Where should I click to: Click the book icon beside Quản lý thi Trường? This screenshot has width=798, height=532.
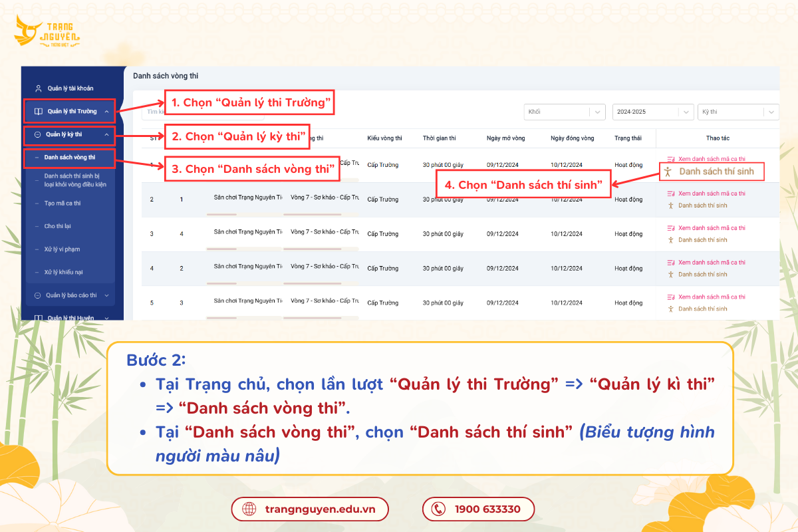pos(39,112)
